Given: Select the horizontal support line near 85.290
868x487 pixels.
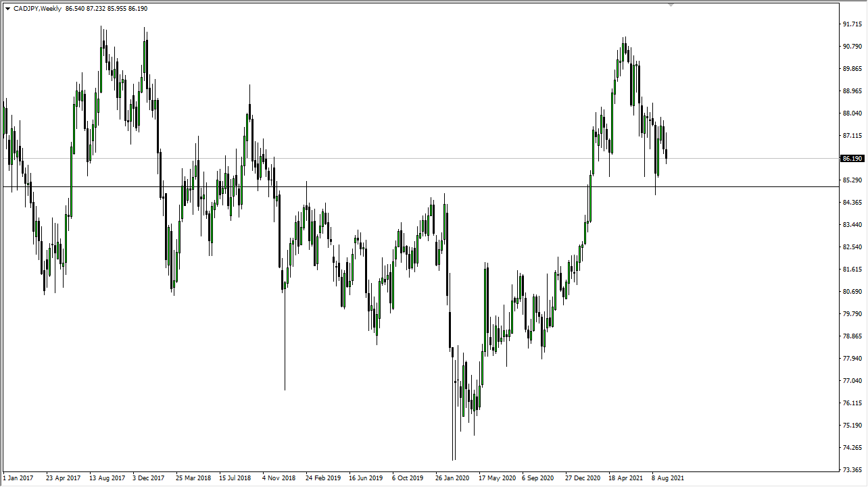Looking at the screenshot, I should (406, 186).
